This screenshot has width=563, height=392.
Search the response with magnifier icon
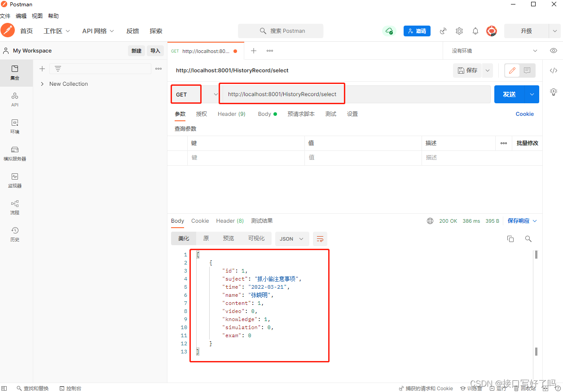(x=528, y=239)
